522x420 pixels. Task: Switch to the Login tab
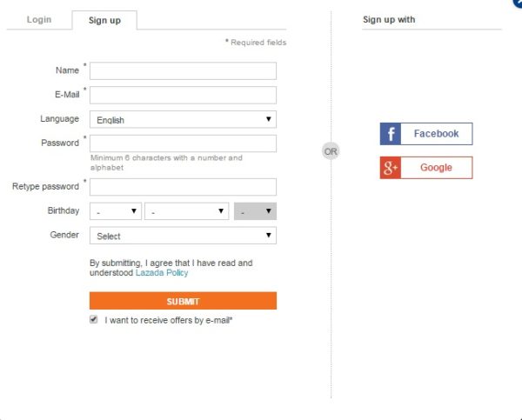[x=39, y=20]
